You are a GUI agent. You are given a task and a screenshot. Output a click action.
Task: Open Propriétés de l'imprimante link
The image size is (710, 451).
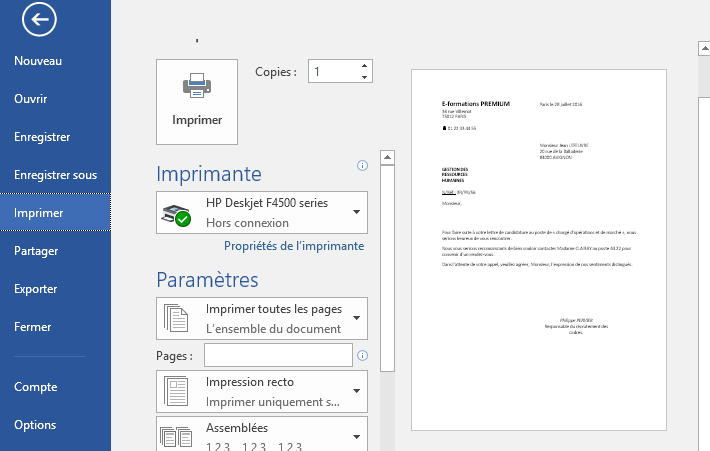(x=293, y=246)
